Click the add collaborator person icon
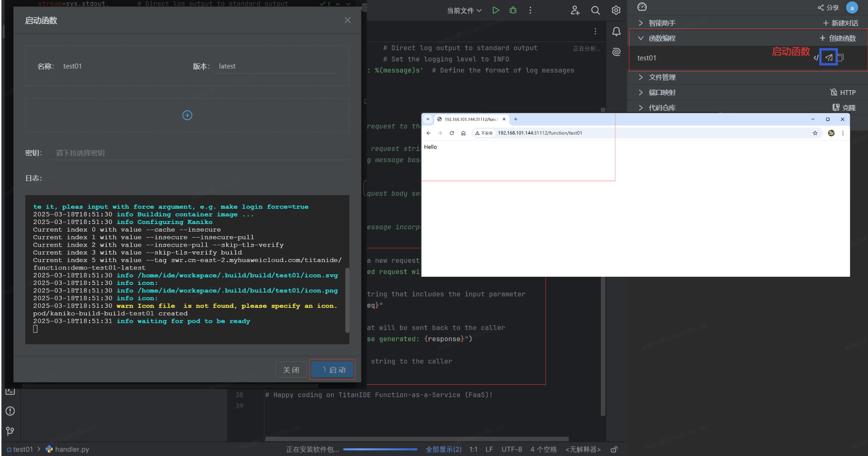This screenshot has width=868, height=456. pyautogui.click(x=575, y=10)
